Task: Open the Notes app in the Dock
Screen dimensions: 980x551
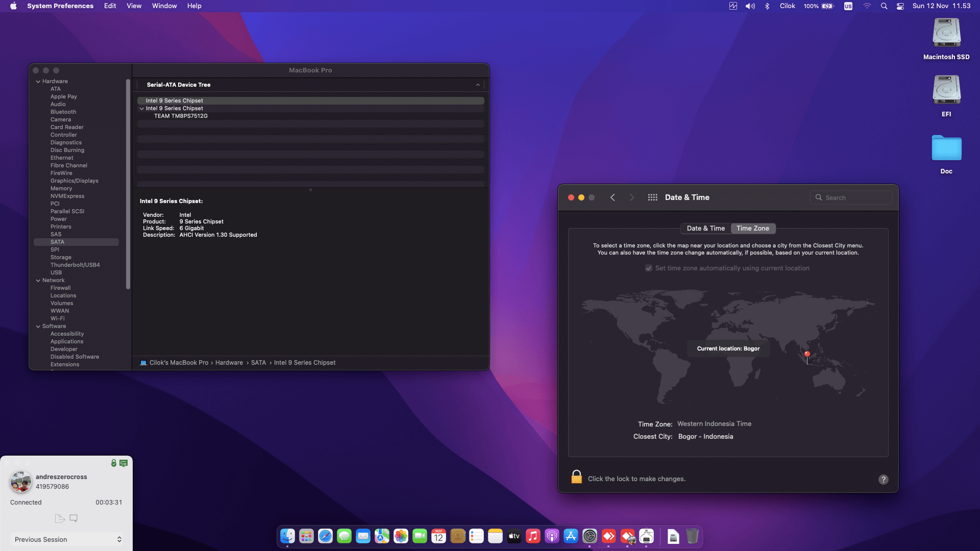Action: click(495, 536)
